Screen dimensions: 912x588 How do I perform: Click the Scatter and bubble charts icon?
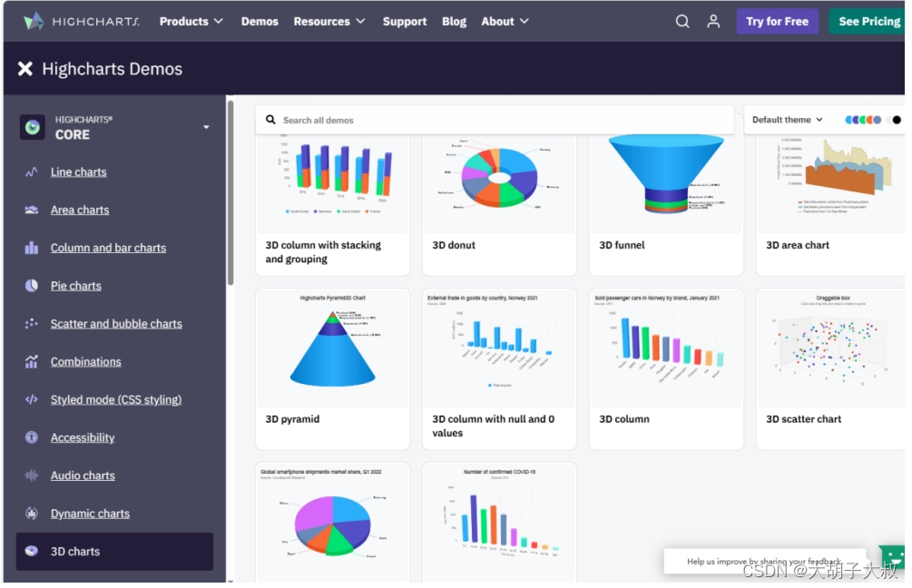(32, 323)
